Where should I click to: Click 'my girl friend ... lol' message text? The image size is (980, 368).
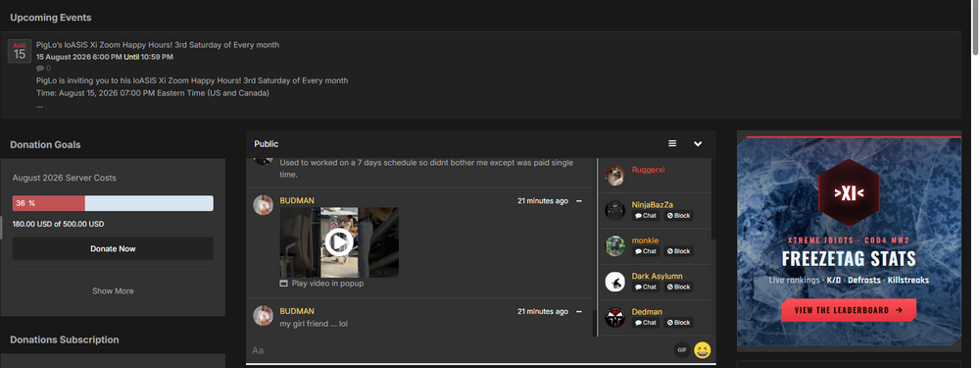click(x=313, y=324)
